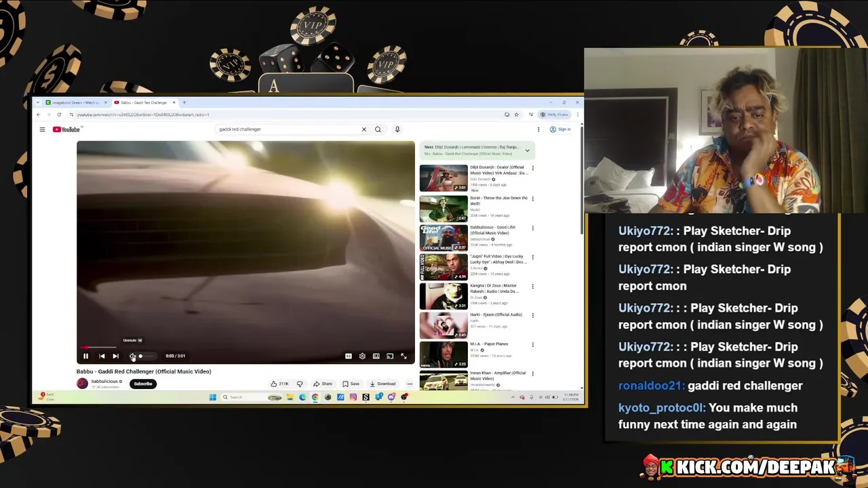Open options menu for Paper Planes
868x488 pixels.
[x=532, y=344]
